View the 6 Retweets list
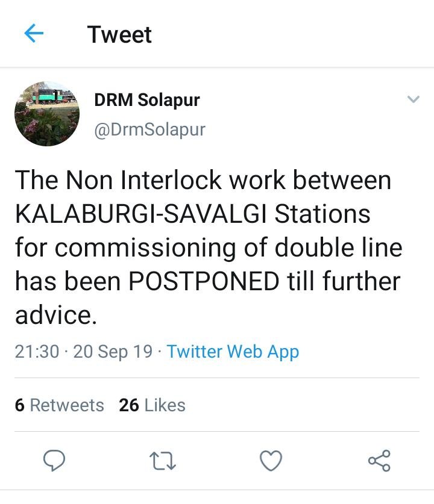 pyautogui.click(x=59, y=405)
